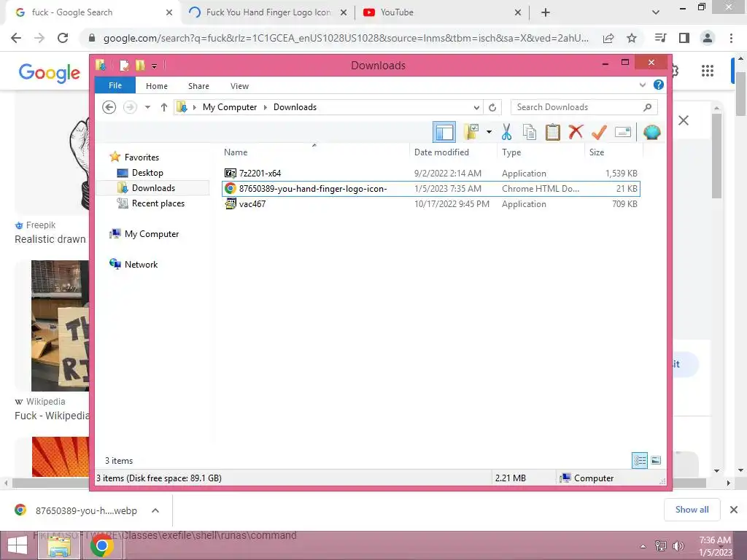This screenshot has height=560, width=747.
Task: Open folder options toolbar icon
Action: pyautogui.click(x=471, y=132)
